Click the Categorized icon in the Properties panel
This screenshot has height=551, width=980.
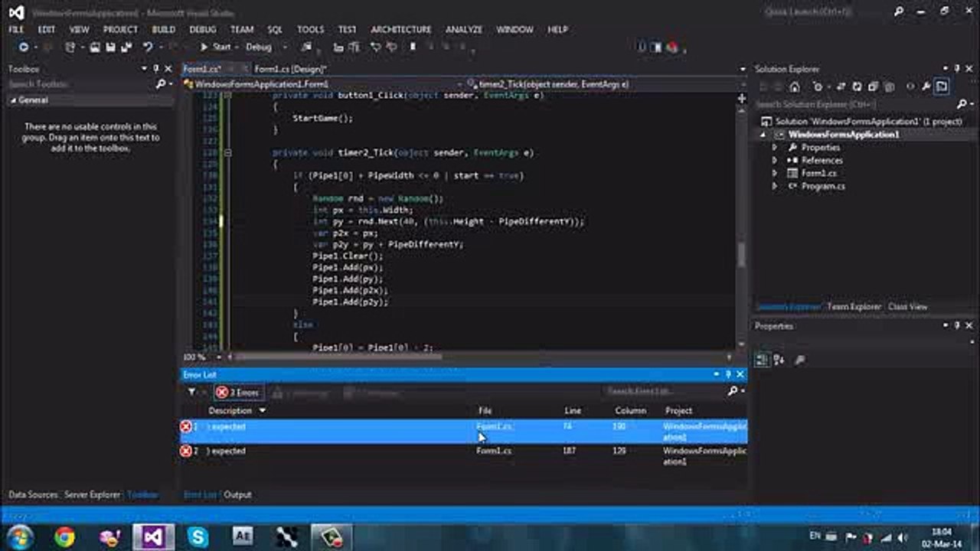coord(763,360)
